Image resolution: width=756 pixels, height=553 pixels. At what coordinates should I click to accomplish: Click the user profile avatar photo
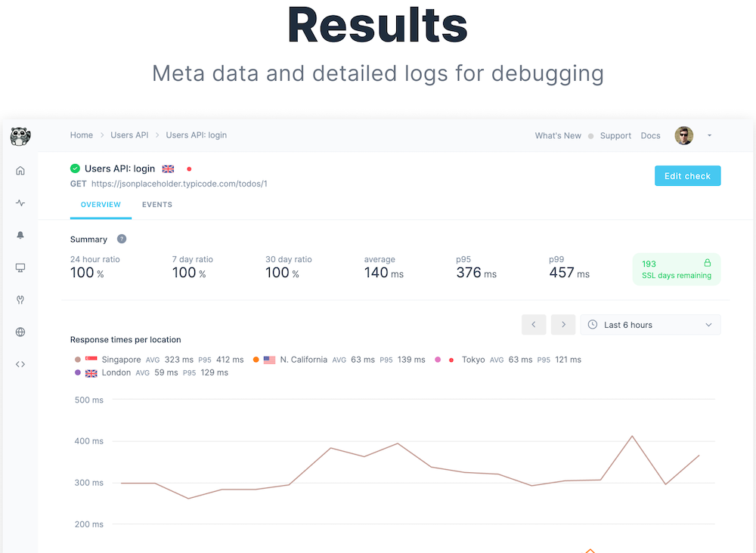point(683,136)
